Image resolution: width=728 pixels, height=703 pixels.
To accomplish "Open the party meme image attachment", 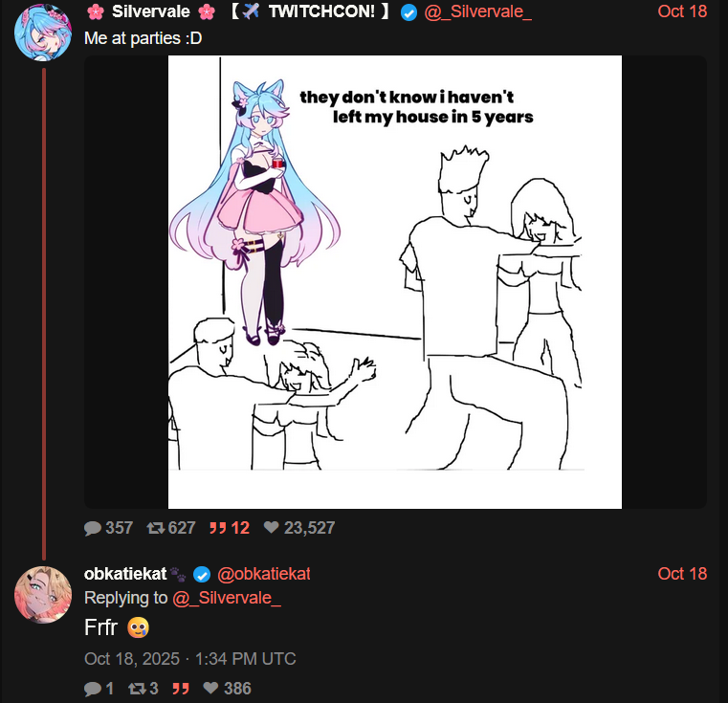I will pos(395,282).
